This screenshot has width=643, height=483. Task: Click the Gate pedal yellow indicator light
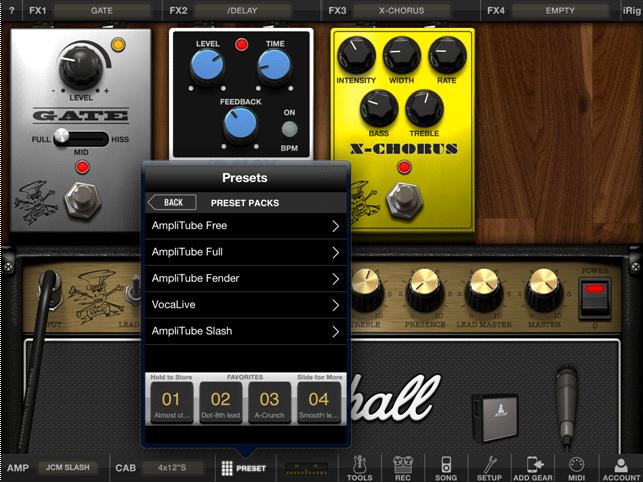coord(118,44)
